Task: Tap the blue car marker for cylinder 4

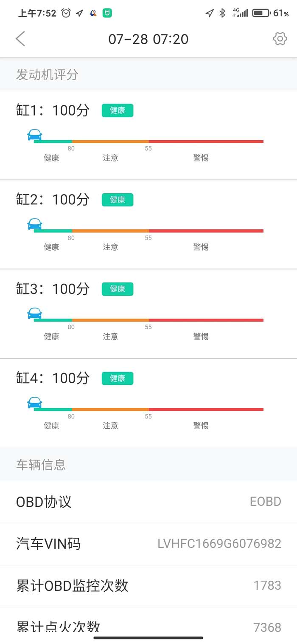Action: (x=35, y=403)
